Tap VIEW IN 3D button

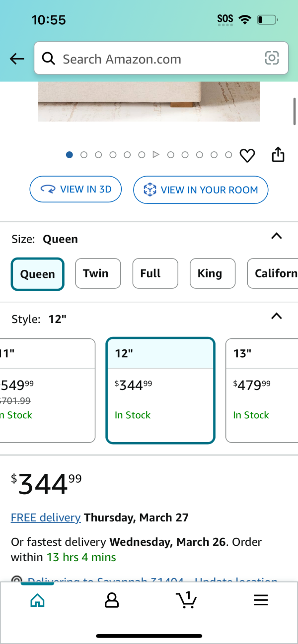tap(75, 189)
